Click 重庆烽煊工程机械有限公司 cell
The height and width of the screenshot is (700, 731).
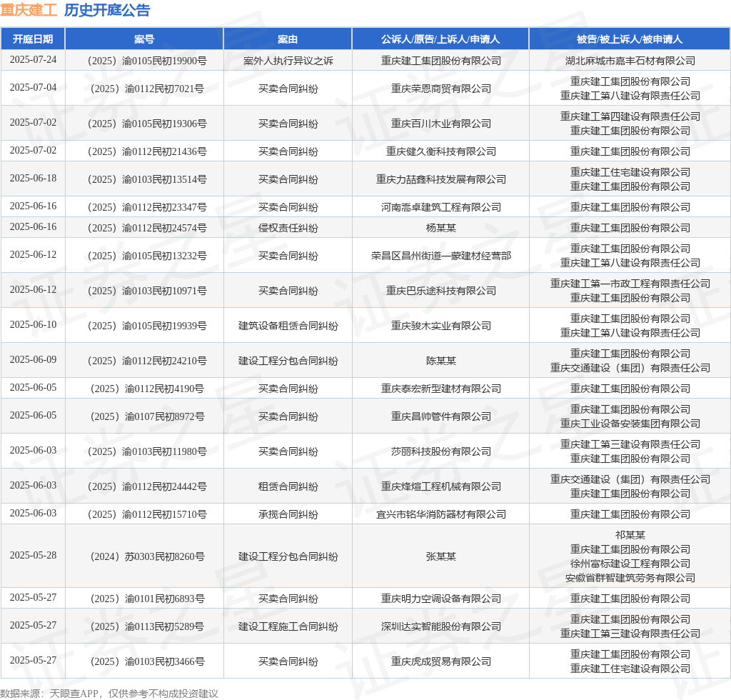[441, 487]
